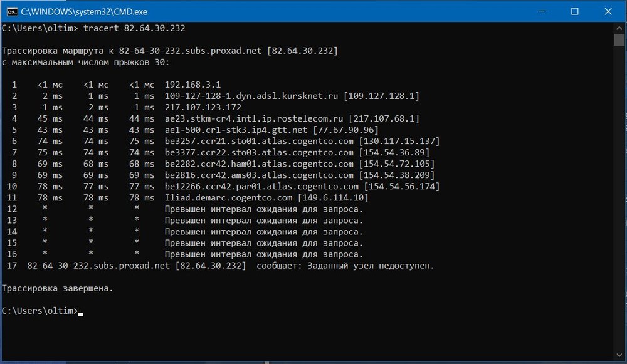Click the scrollbar up arrow
The image size is (627, 364).
(x=619, y=28)
